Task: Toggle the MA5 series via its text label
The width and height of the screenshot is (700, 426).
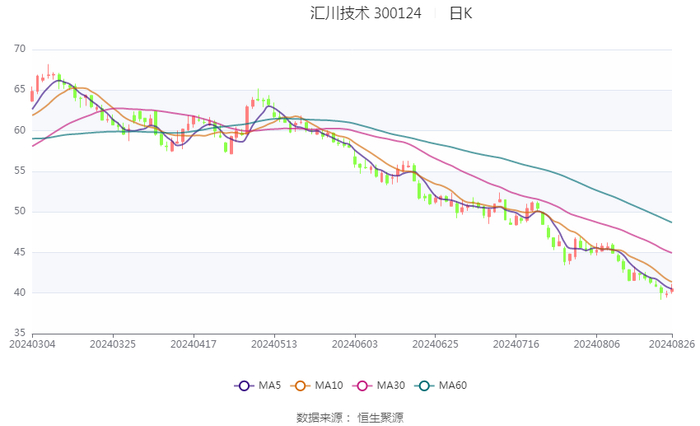Action: coord(269,386)
